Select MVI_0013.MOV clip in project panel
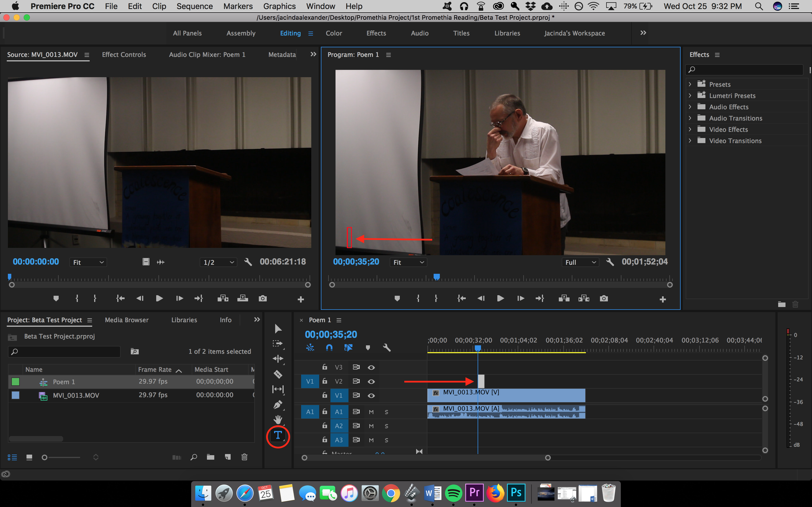Viewport: 812px width, 507px height. tap(77, 395)
